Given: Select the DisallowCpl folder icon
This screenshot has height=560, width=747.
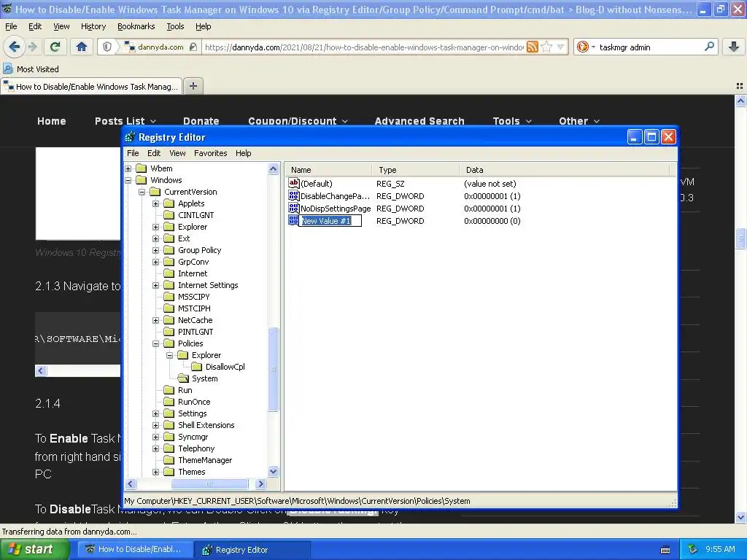Looking at the screenshot, I should point(197,367).
